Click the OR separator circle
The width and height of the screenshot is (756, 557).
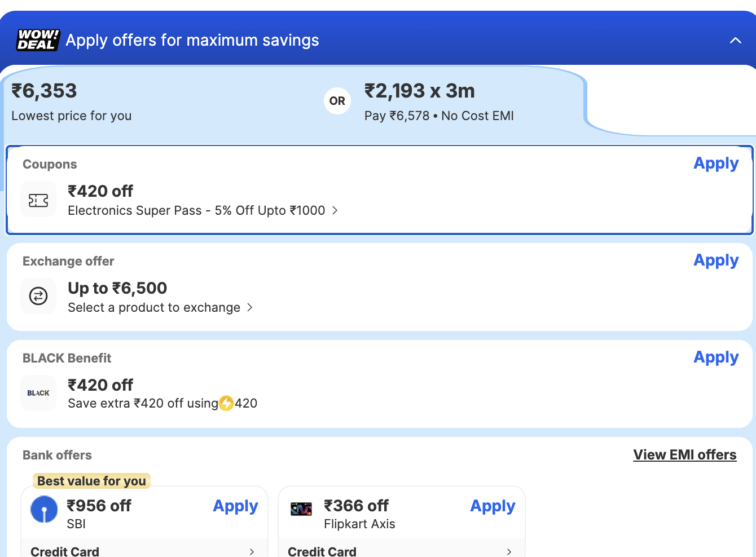337,100
